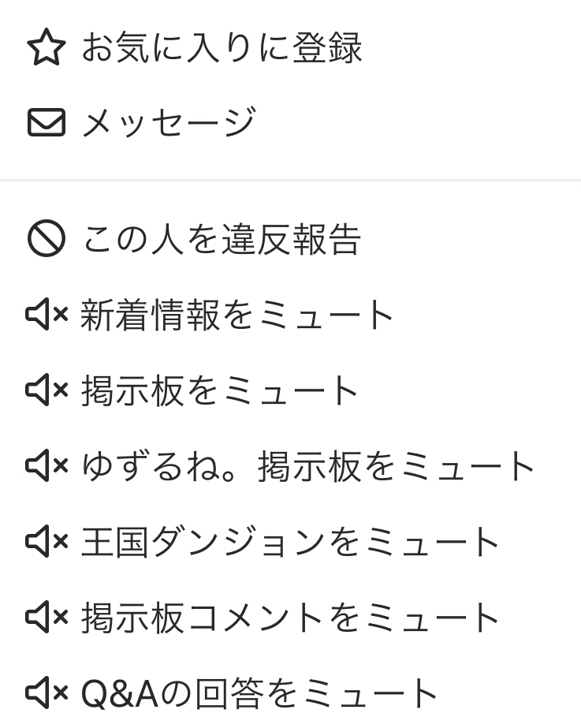581x728 pixels.
Task: Click the envelope icon beside メッセージ
Action: coord(47,123)
